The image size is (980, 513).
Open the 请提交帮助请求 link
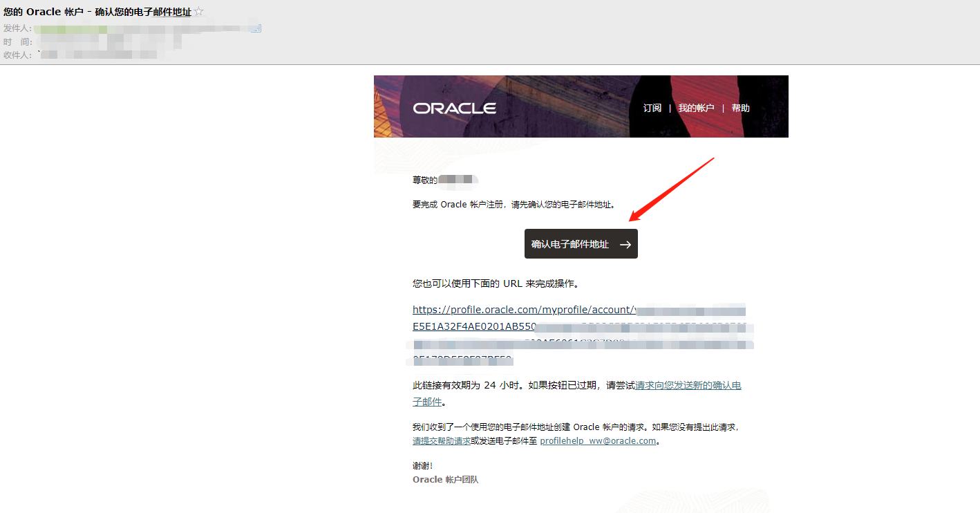tap(442, 441)
